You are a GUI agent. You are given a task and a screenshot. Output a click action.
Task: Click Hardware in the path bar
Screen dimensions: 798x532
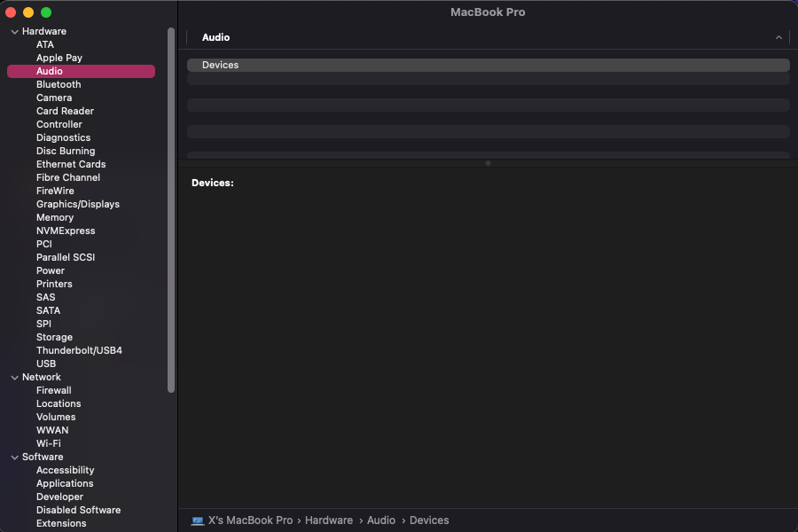[329, 520]
